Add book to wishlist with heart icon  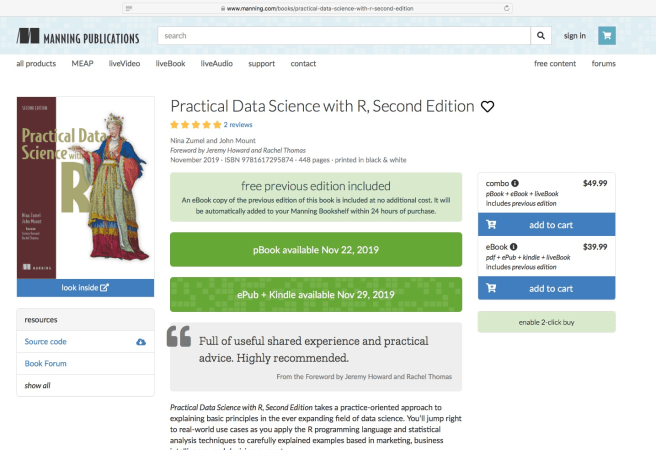tap(488, 107)
